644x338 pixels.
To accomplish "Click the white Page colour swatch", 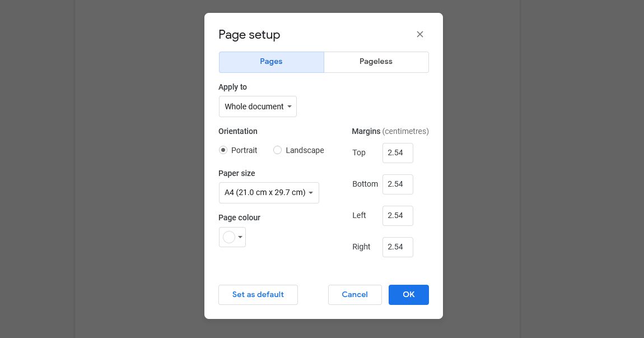I will pos(228,237).
